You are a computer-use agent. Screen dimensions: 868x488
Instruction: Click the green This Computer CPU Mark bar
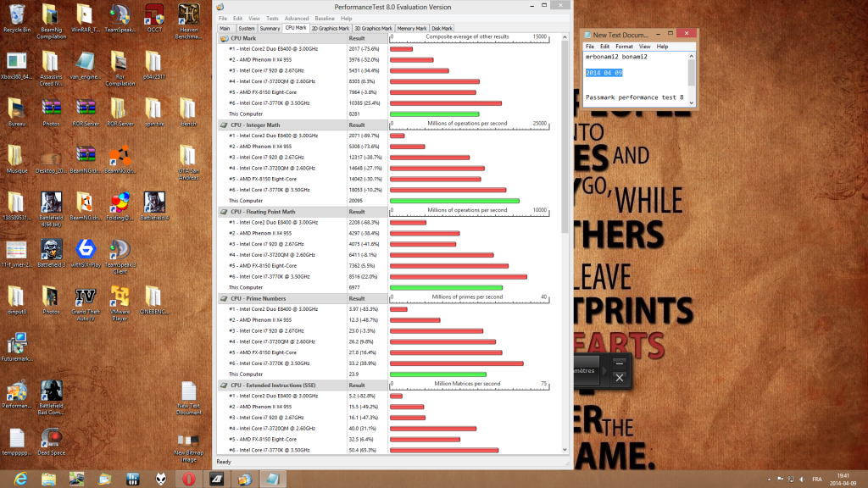click(x=435, y=114)
